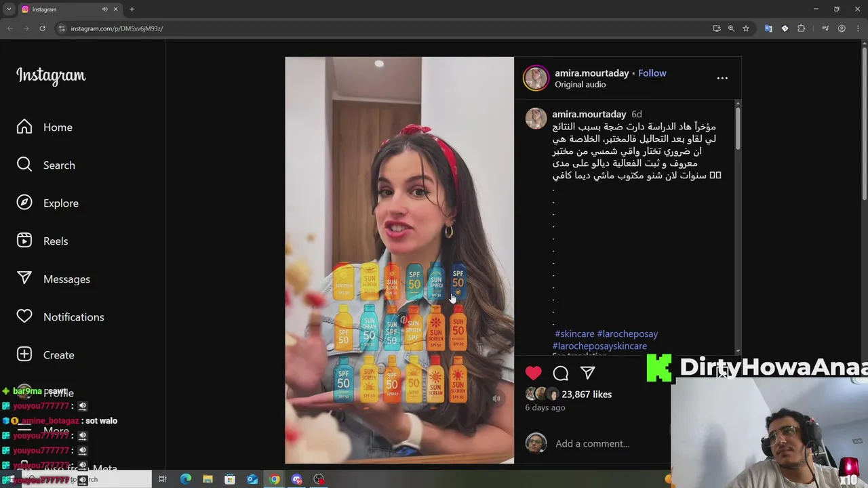Open post more options (three dots)

coord(722,78)
